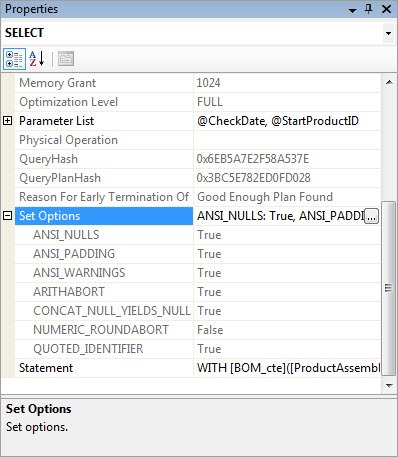Click the FULL optimization level value
The width and height of the screenshot is (398, 457).
point(210,102)
